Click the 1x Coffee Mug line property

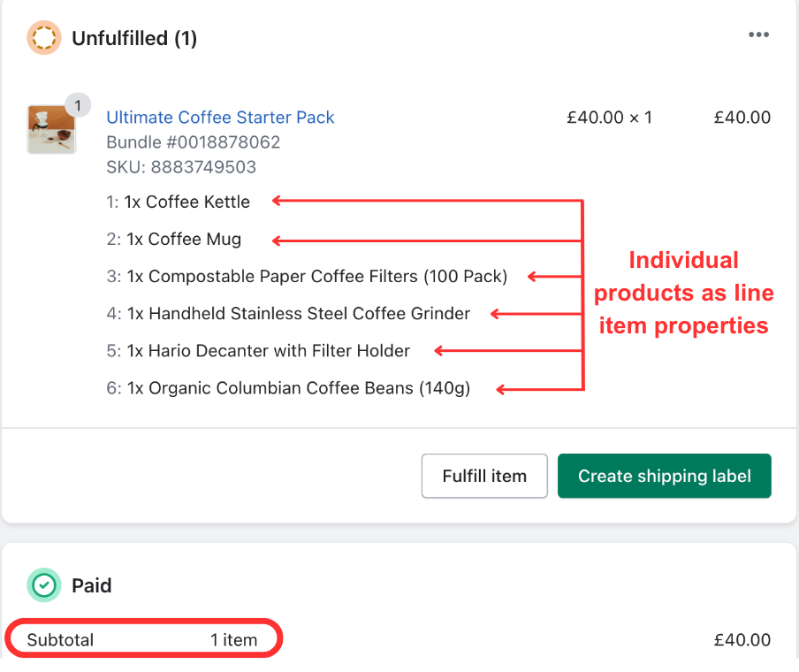pos(174,239)
